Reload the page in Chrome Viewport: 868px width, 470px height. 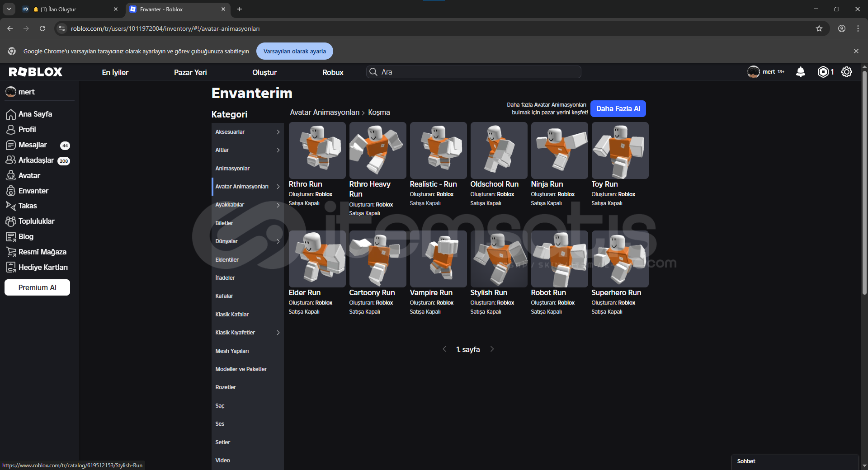tap(42, 28)
